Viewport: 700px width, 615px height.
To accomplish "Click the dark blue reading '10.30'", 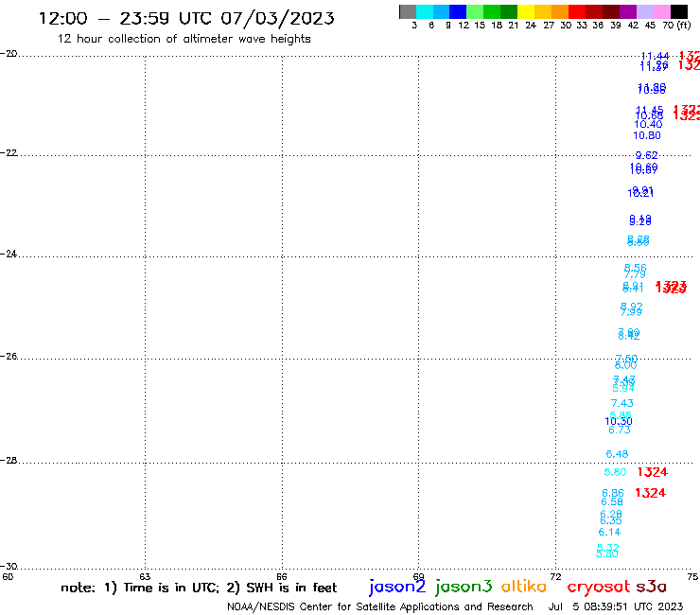I will point(619,421).
